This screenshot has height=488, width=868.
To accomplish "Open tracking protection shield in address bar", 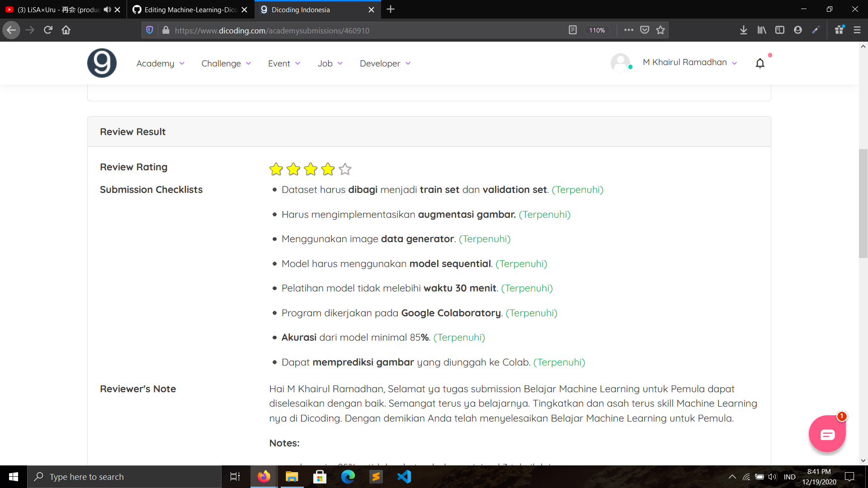I will (x=150, y=30).
